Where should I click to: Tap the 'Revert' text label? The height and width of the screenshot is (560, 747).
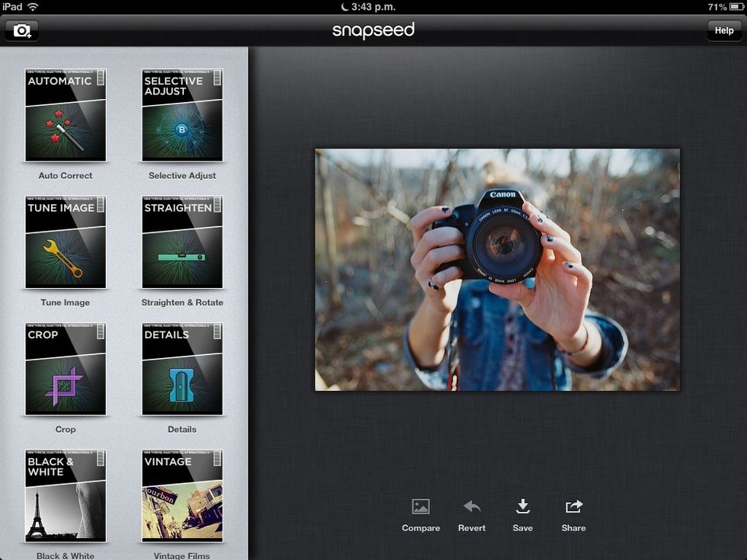point(472,527)
